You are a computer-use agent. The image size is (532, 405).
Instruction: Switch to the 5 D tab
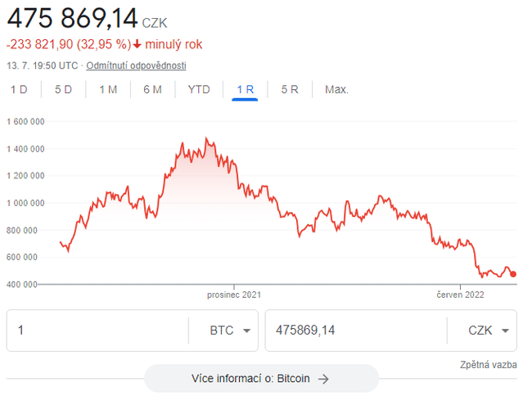pos(63,89)
